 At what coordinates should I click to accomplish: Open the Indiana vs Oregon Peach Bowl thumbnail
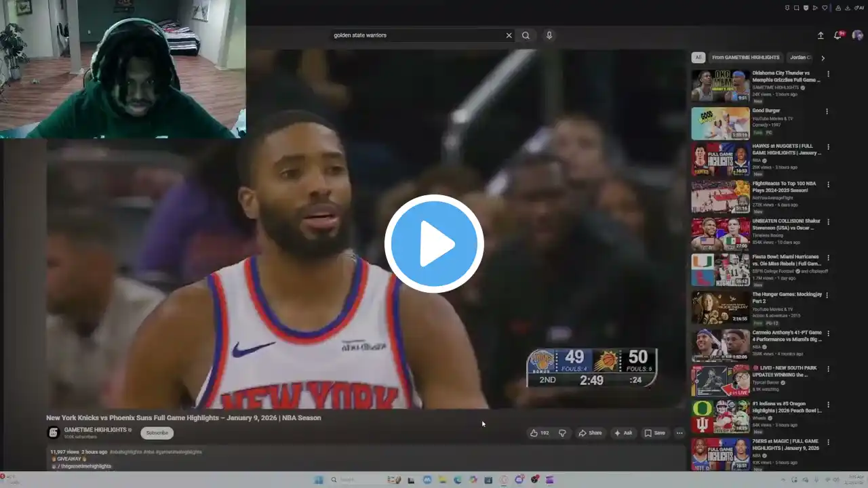pos(720,418)
